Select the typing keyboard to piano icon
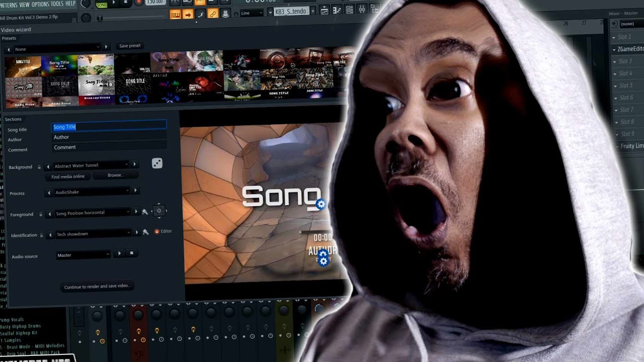 (x=176, y=14)
